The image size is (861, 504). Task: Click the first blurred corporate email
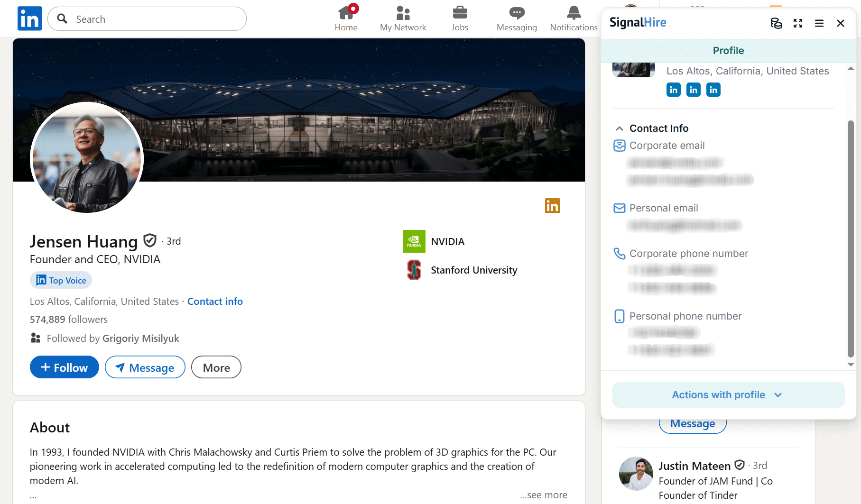pyautogui.click(x=674, y=163)
